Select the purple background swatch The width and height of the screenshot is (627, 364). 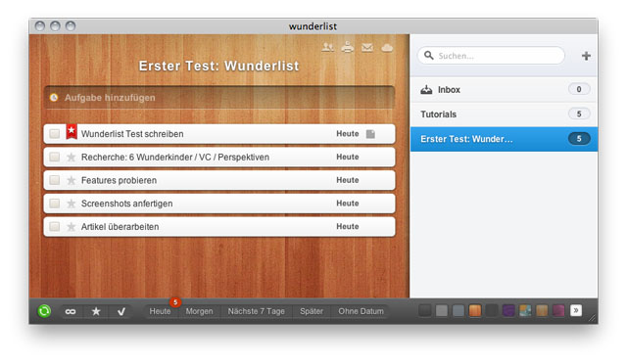click(508, 310)
